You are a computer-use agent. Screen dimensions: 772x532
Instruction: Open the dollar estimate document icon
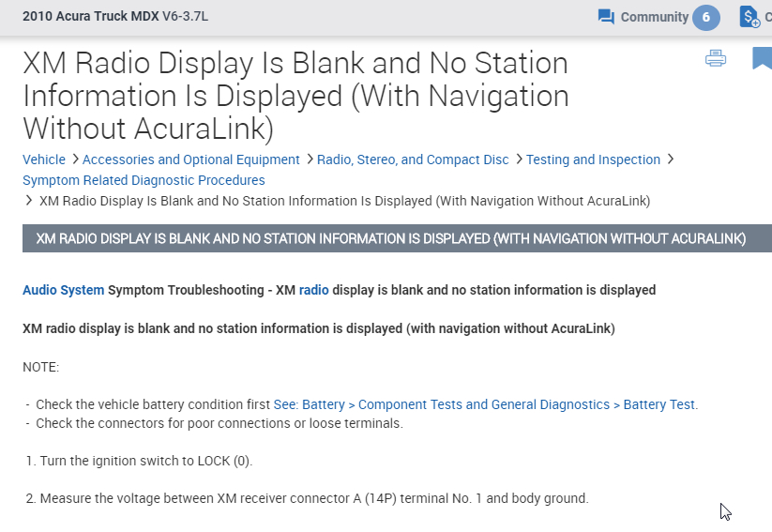(749, 17)
